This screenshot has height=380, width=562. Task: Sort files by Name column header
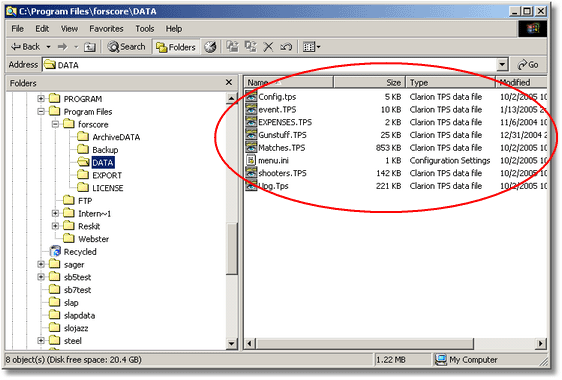click(289, 82)
